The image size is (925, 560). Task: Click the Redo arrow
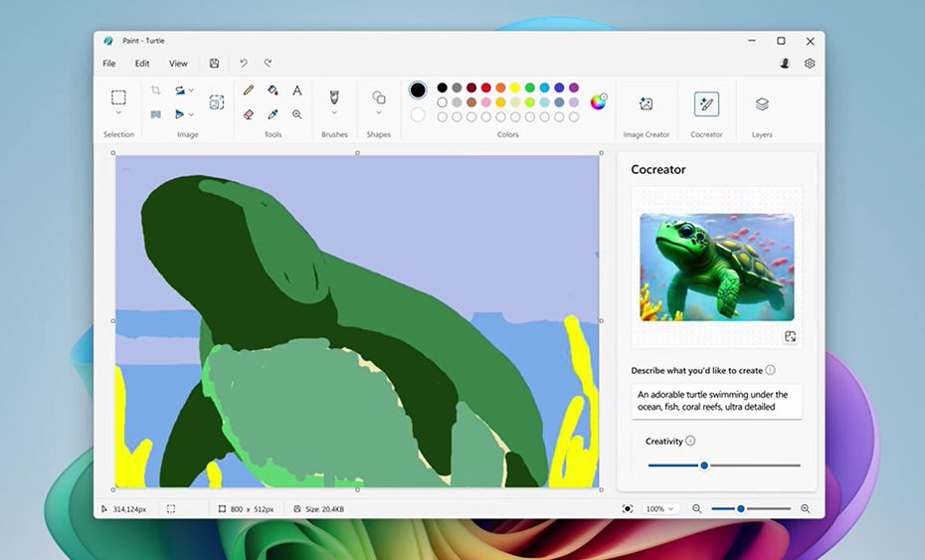tap(268, 63)
